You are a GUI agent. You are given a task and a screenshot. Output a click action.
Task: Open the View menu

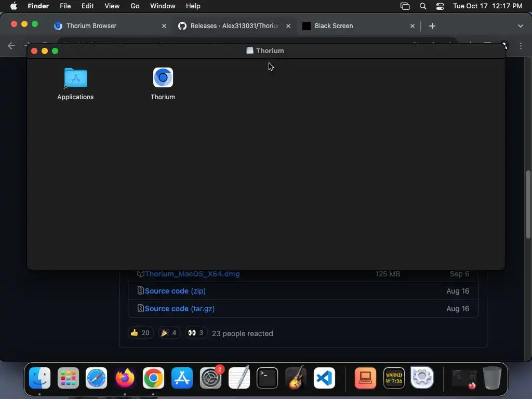tap(112, 6)
